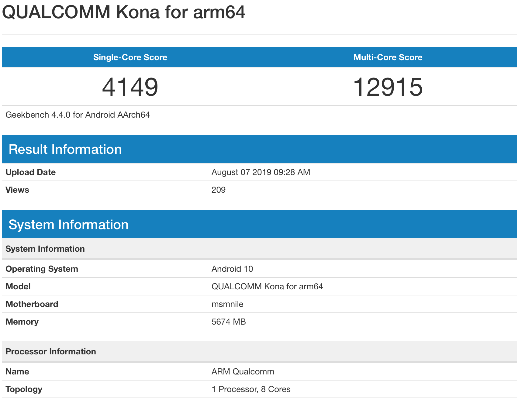Select the memory value 5674 MB

(x=229, y=322)
